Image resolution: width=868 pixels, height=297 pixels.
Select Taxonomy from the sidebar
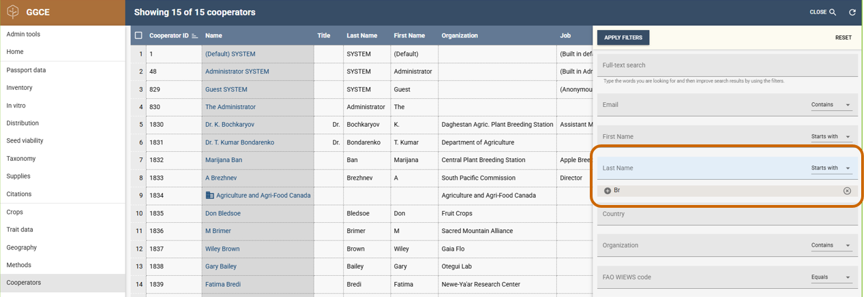pos(22,159)
